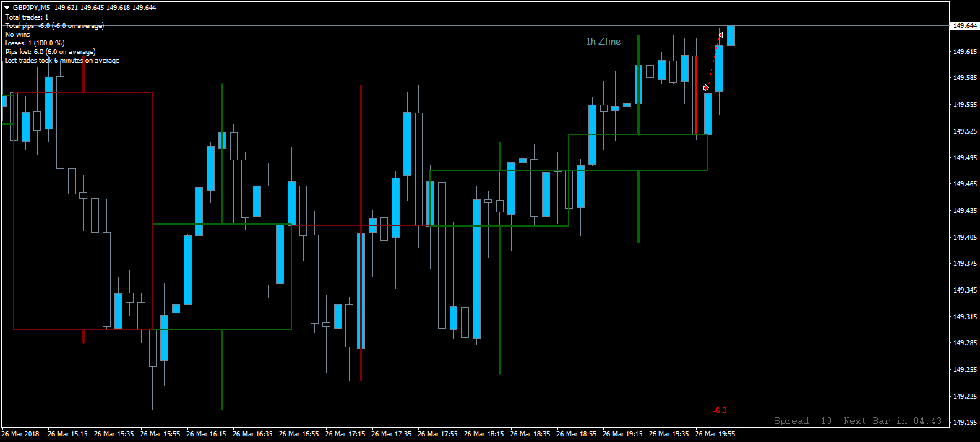
Task: Click the 149.375 price scale label
Action: point(965,264)
